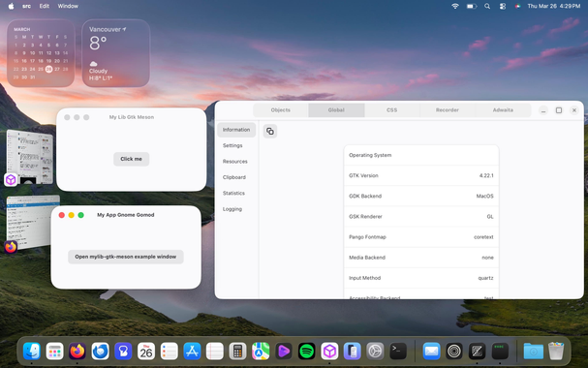
Task: Open the Downloads folder in dock
Action: pos(533,352)
